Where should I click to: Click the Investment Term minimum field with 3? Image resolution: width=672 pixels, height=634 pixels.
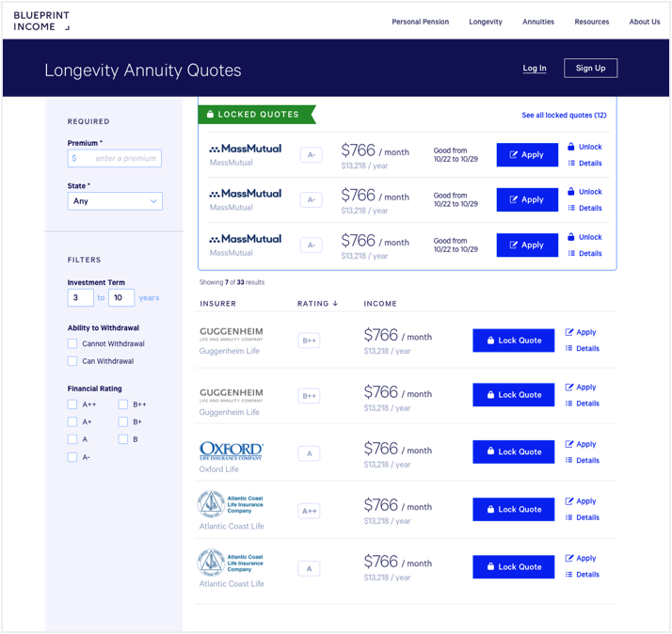pos(81,298)
